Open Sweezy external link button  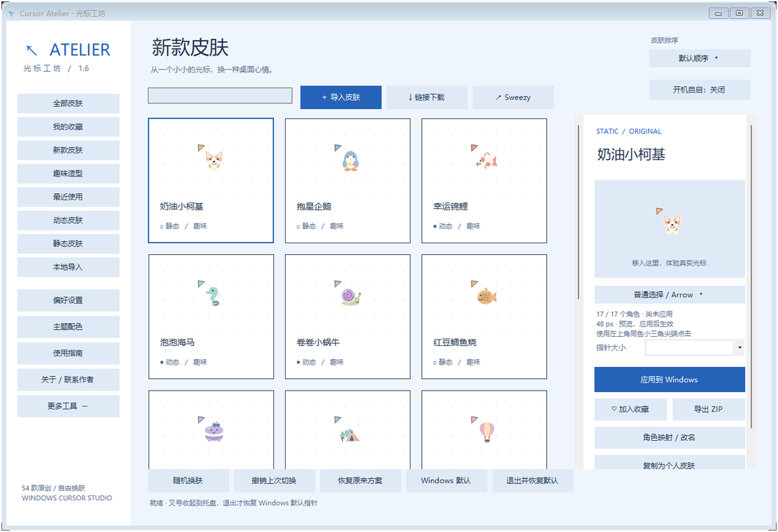coord(513,97)
